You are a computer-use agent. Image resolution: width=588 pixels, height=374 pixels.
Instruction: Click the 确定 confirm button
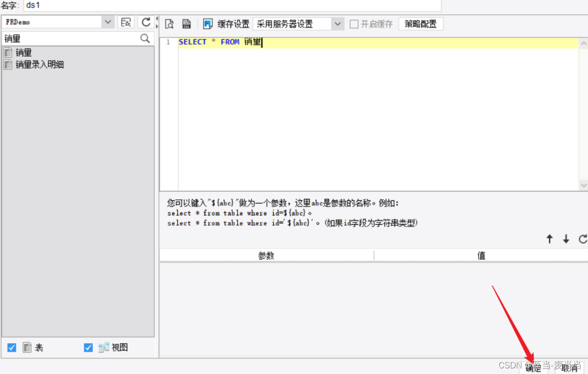coord(533,368)
